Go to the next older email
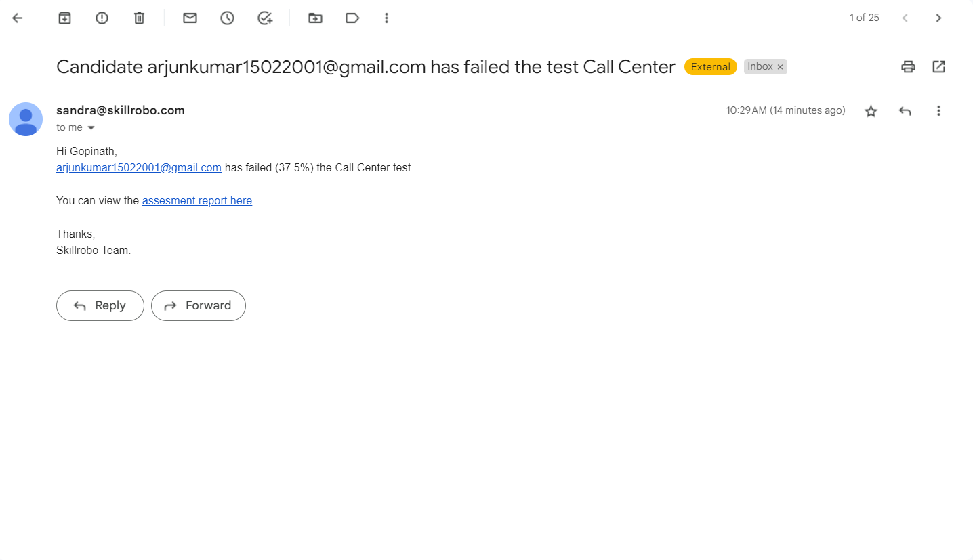 pyautogui.click(x=938, y=18)
